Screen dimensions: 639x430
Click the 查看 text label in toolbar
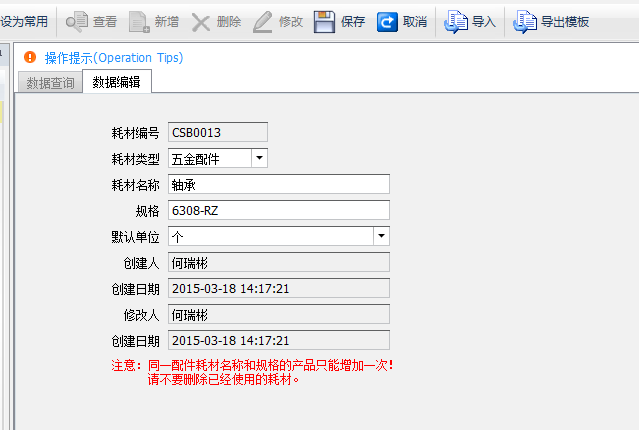coord(105,22)
